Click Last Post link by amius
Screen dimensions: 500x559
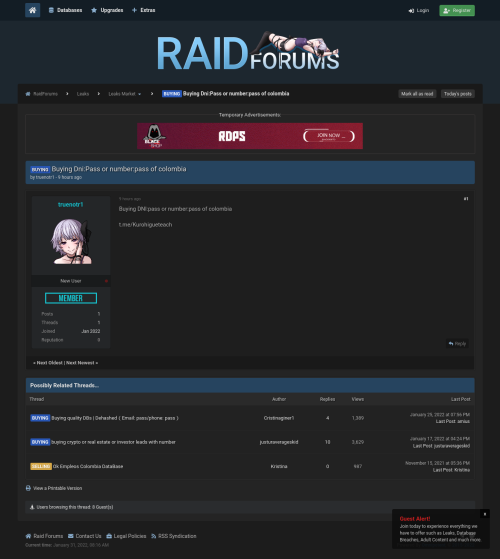[445, 422]
